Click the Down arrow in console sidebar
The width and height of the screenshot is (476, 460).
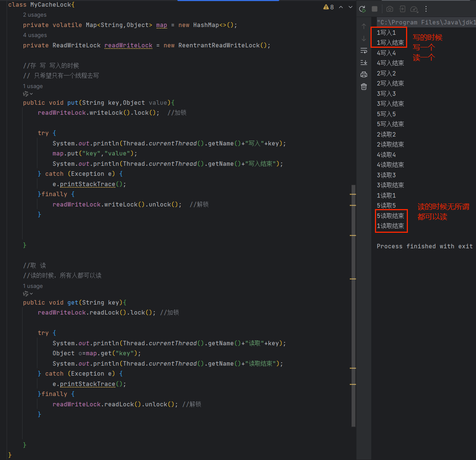(364, 38)
